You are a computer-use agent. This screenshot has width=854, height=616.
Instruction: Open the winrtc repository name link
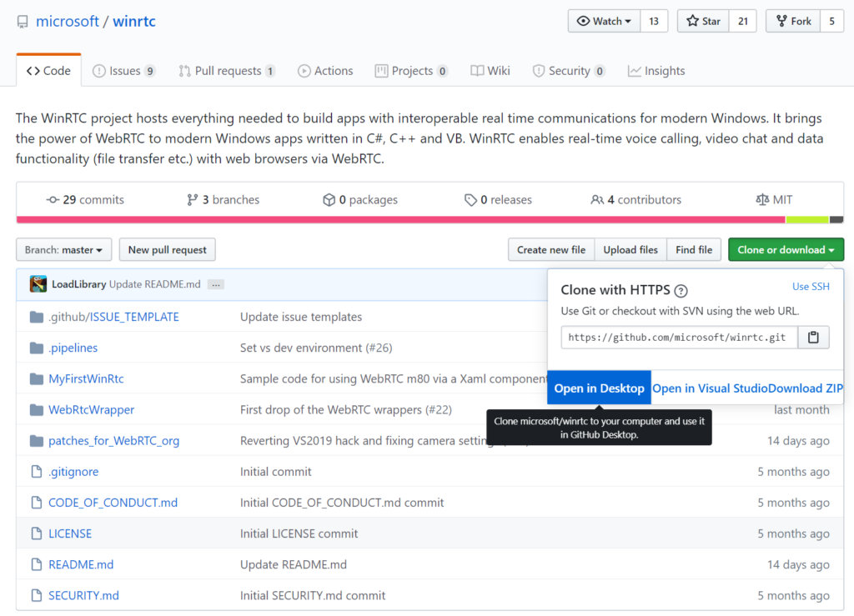click(x=134, y=21)
